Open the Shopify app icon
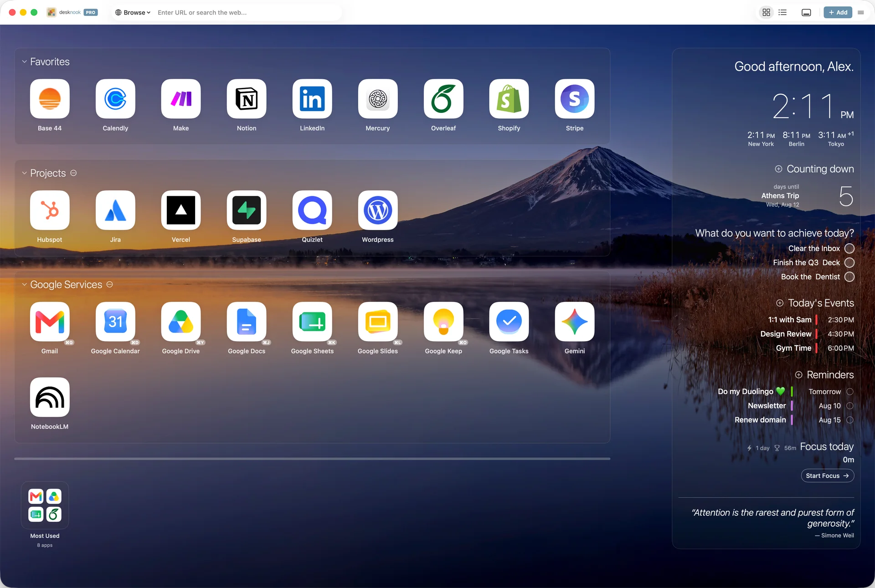Viewport: 875px width, 588px height. [x=509, y=99]
